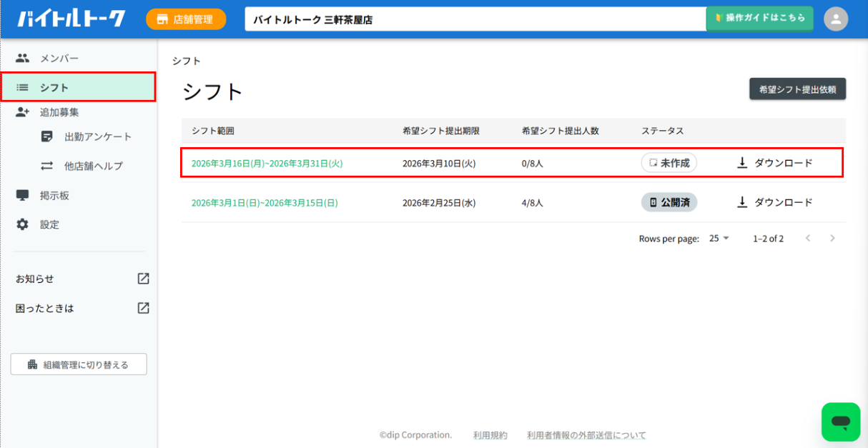
Task: Open お知らせ link
Action: tap(35, 279)
